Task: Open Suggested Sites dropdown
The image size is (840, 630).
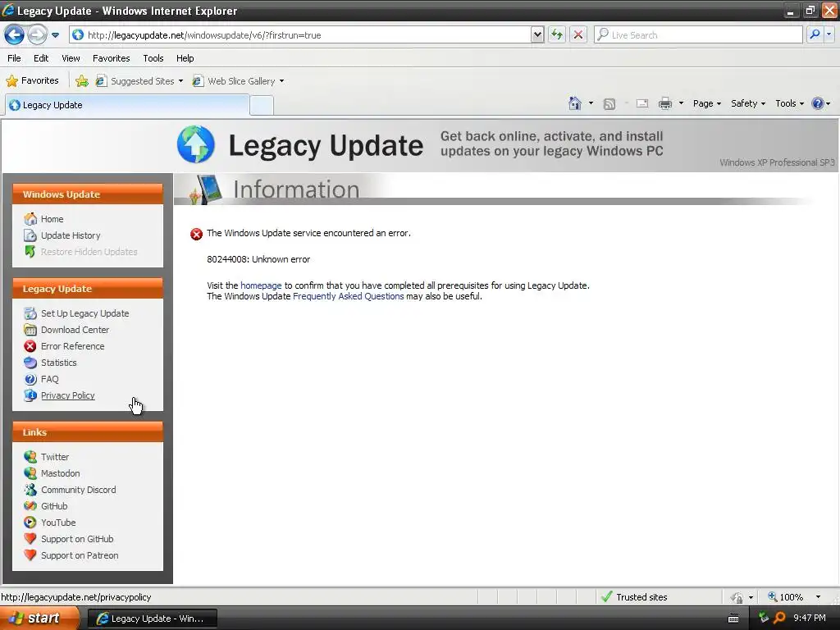Action: pyautogui.click(x=139, y=81)
